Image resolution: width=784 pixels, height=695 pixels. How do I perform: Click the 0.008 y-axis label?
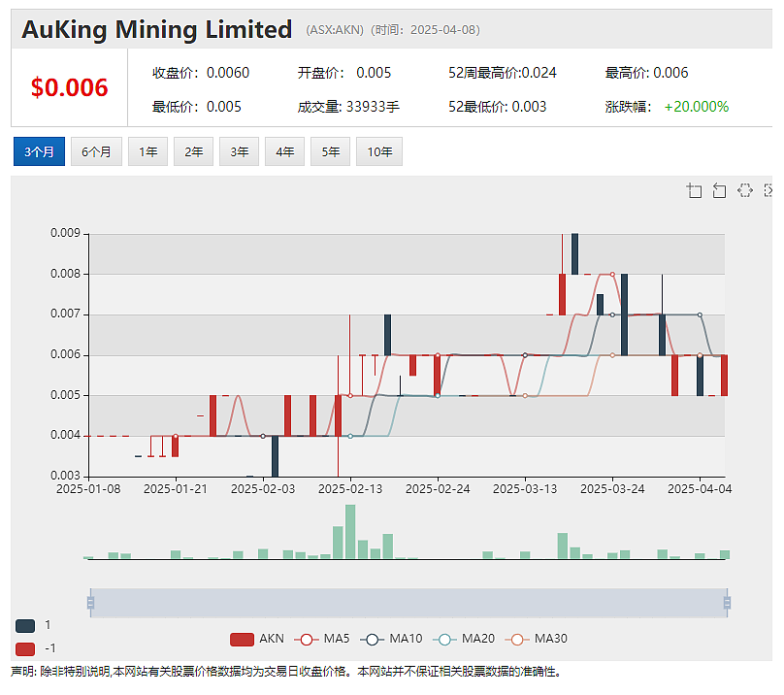click(66, 274)
